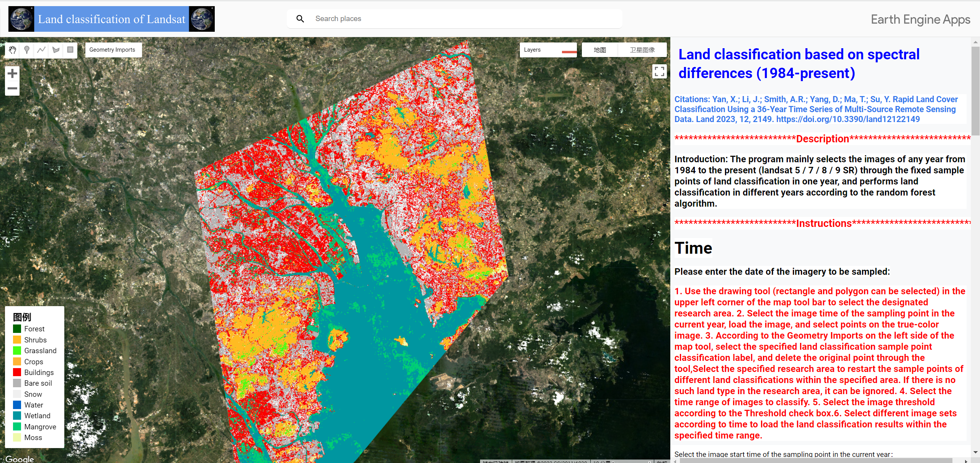Click the search magnifier icon
This screenshot has height=463, width=980.
point(300,19)
